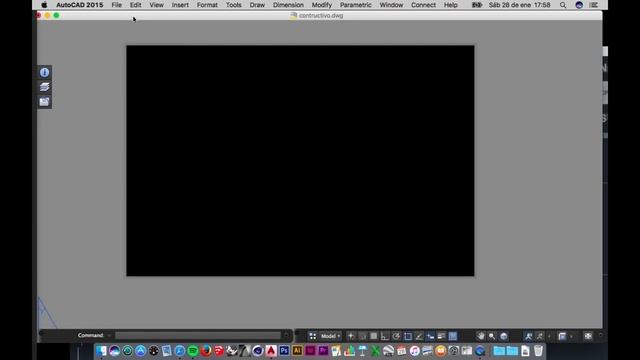This screenshot has width=640, height=360.
Task: Open Firefox from the dock
Action: tap(206, 351)
